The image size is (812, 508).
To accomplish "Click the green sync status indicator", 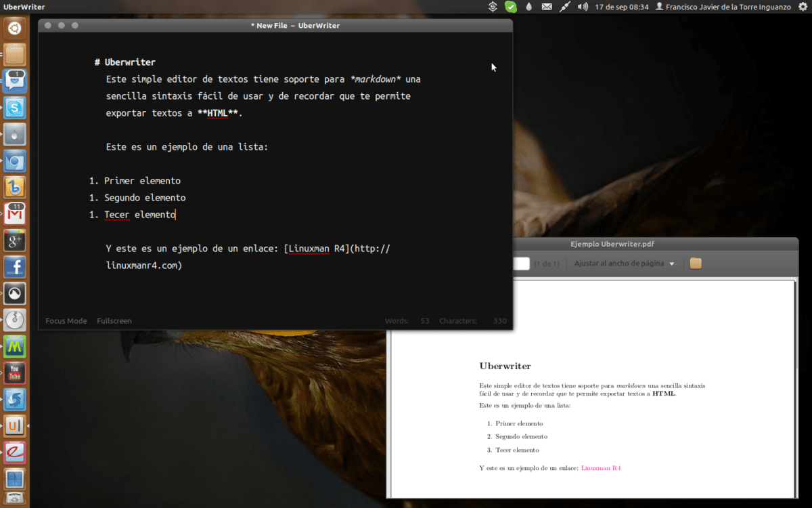I will [x=510, y=7].
